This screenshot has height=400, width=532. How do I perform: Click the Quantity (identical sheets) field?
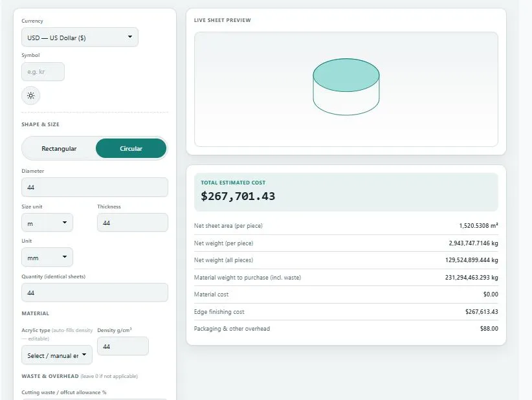(94, 293)
